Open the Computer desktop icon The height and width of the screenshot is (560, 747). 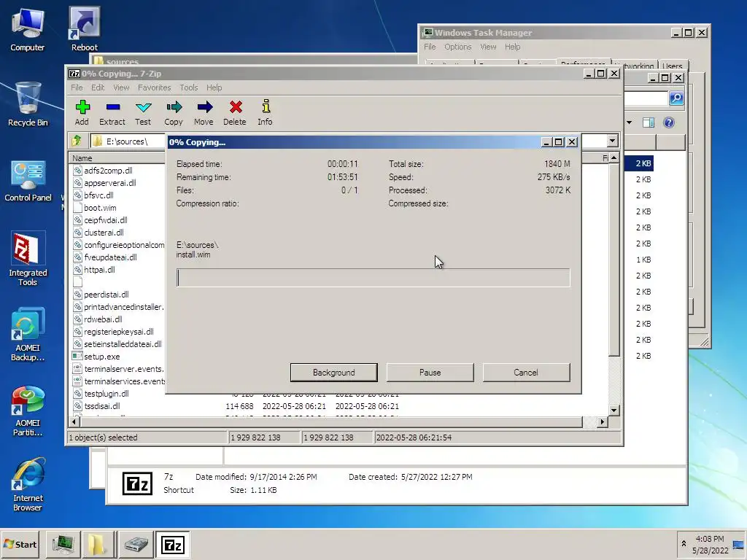click(x=27, y=29)
